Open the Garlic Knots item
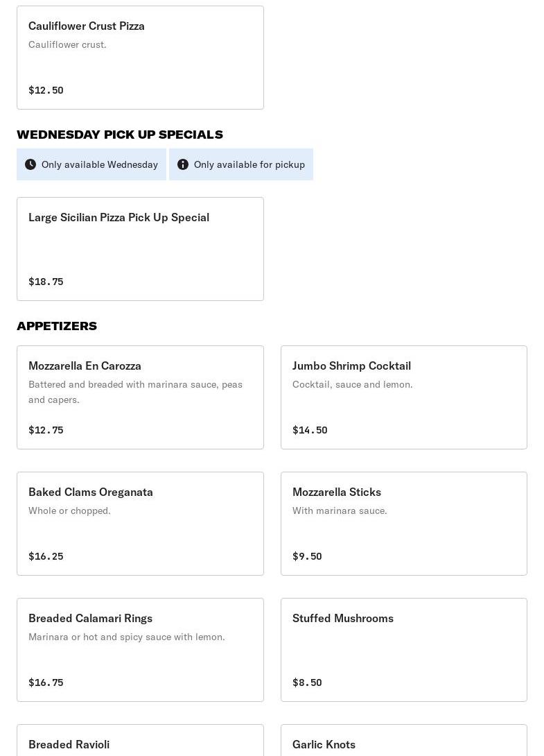The height and width of the screenshot is (756, 544). [403, 744]
